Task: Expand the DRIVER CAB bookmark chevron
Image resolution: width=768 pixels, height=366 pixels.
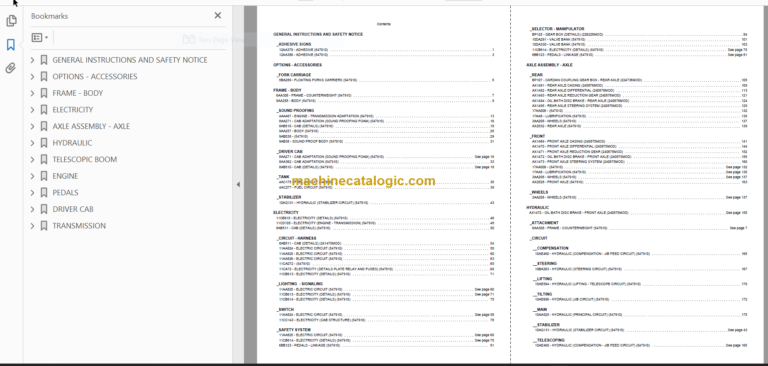Action: [x=32, y=209]
